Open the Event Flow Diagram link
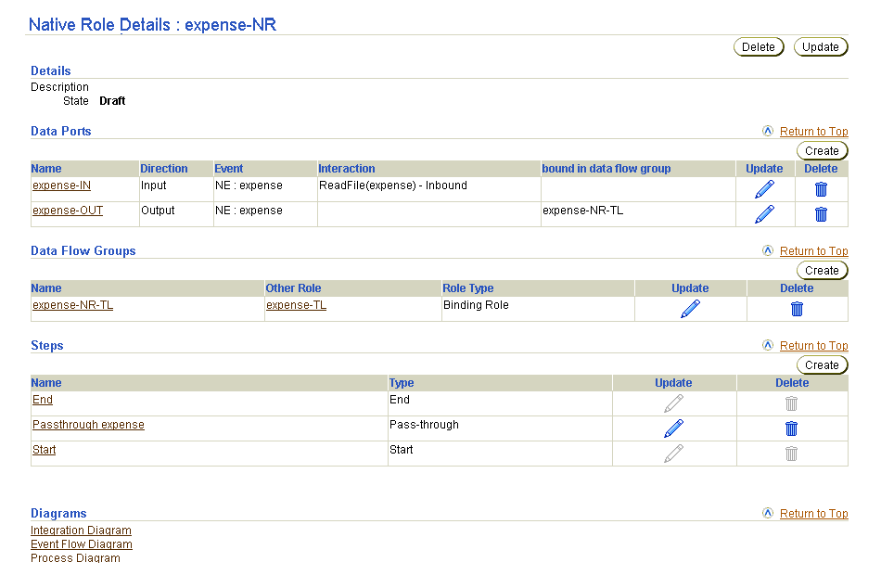The height and width of the screenshot is (588, 881). (x=82, y=544)
